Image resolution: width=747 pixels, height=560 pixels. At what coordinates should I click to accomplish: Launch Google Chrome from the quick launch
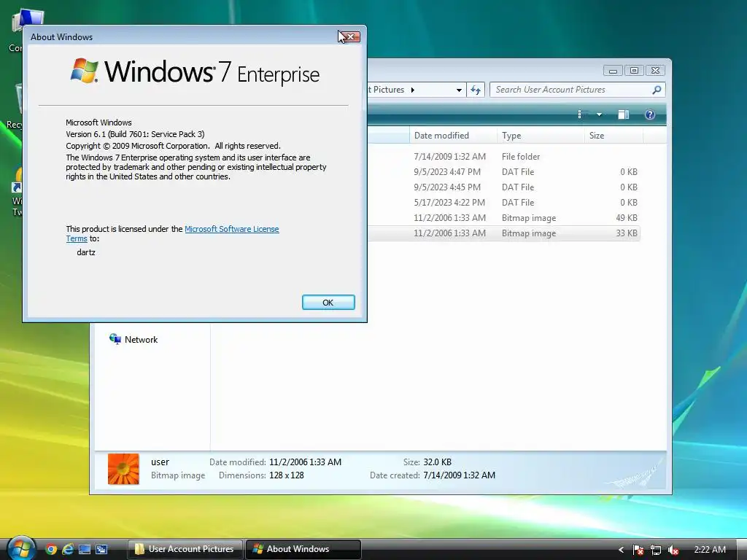[51, 550]
